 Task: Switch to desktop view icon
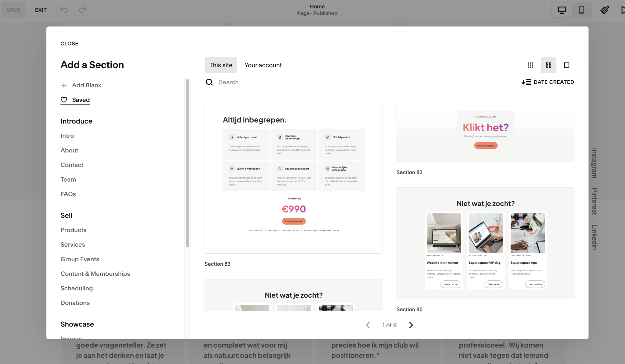[562, 10]
